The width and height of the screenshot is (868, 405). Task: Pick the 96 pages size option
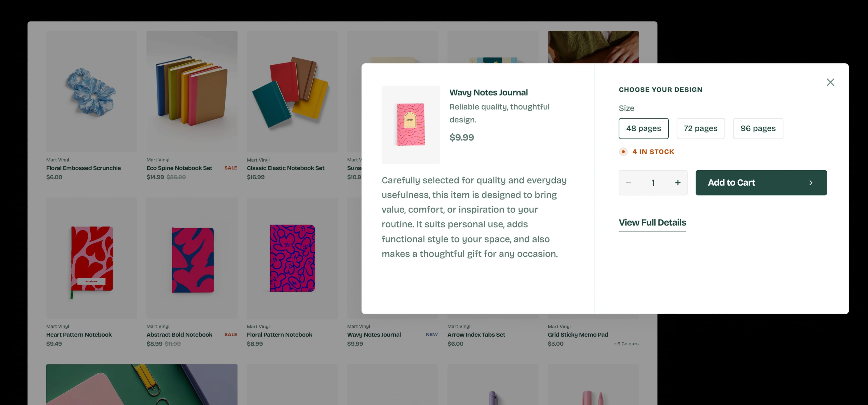pos(758,128)
